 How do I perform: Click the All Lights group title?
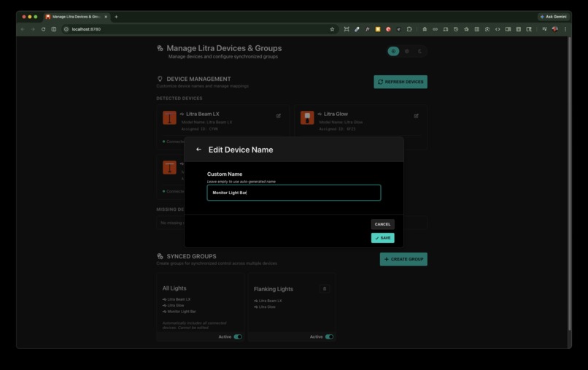[x=174, y=288]
